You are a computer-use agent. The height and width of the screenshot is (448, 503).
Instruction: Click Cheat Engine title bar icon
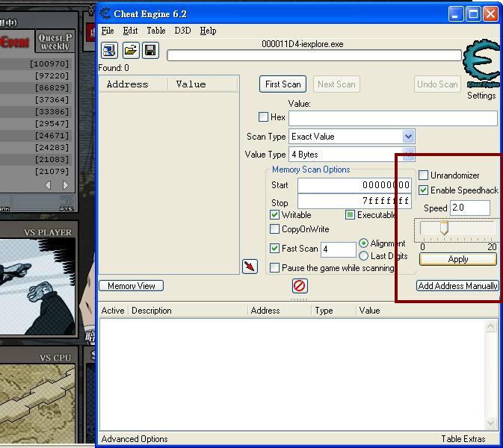click(105, 13)
